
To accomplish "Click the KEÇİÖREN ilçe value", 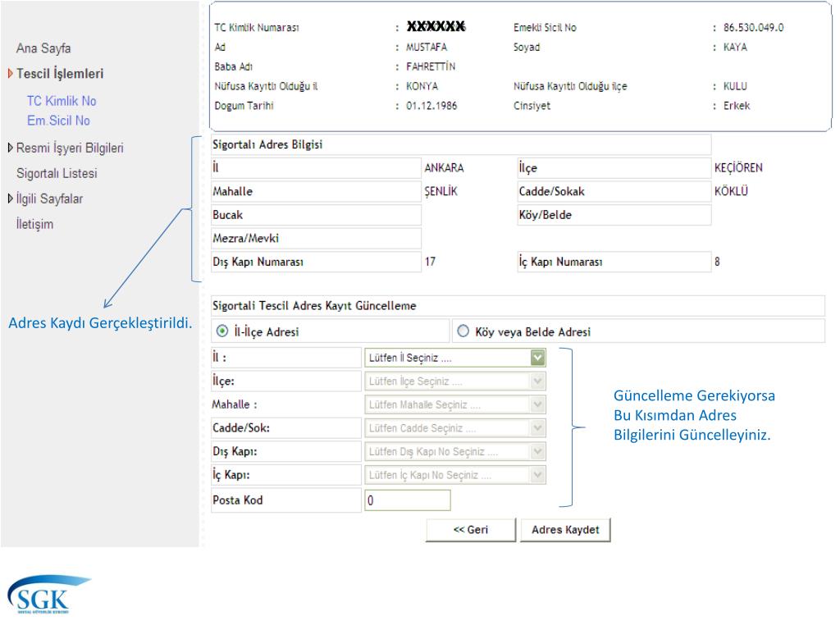I will point(738,167).
